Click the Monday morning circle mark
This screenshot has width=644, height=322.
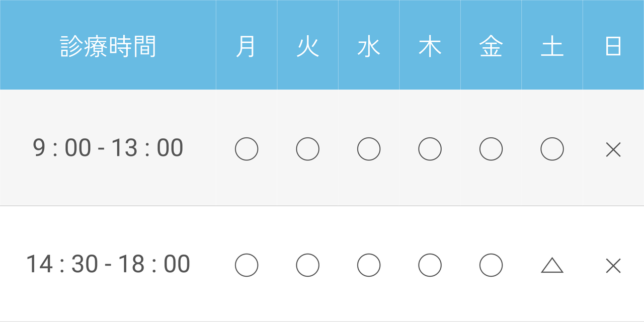(x=247, y=149)
